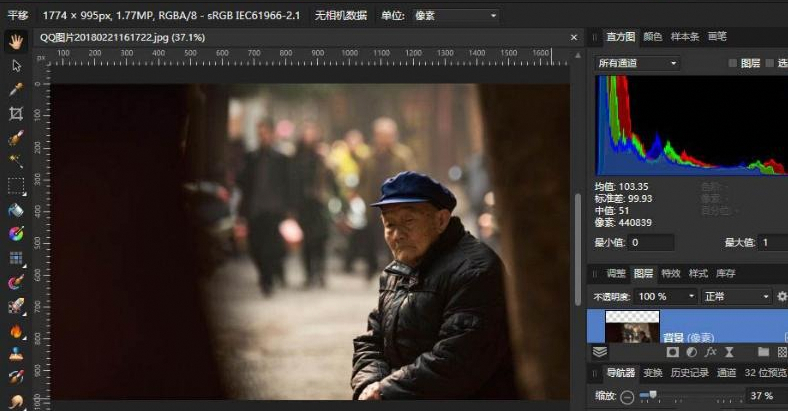Select the magic wand flood select tool
Image resolution: width=788 pixels, height=411 pixels.
tap(16, 161)
